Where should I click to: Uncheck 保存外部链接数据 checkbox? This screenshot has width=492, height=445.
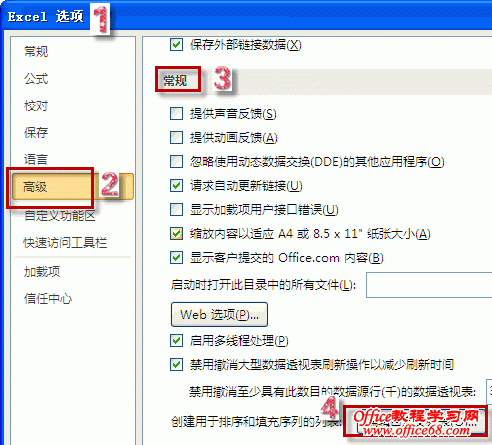pos(176,44)
